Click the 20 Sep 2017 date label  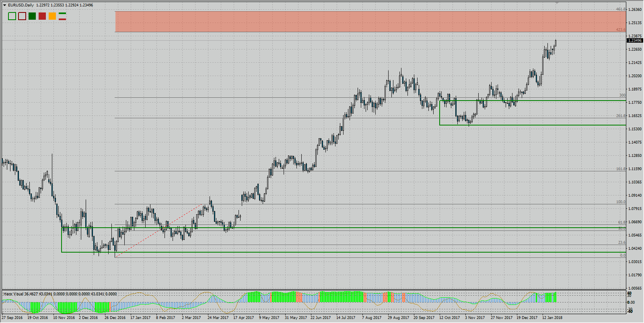[424, 318]
